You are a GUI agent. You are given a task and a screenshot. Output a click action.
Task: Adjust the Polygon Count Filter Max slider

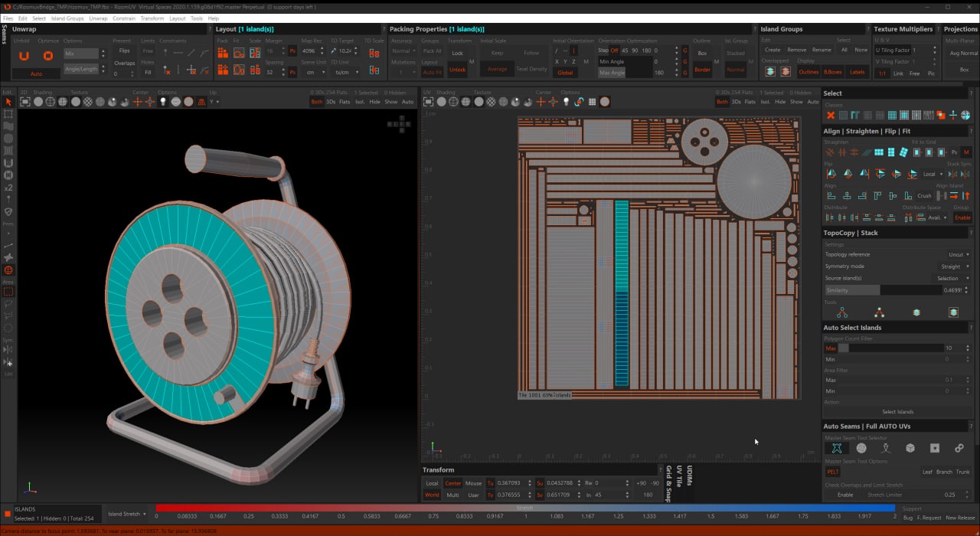click(x=890, y=348)
